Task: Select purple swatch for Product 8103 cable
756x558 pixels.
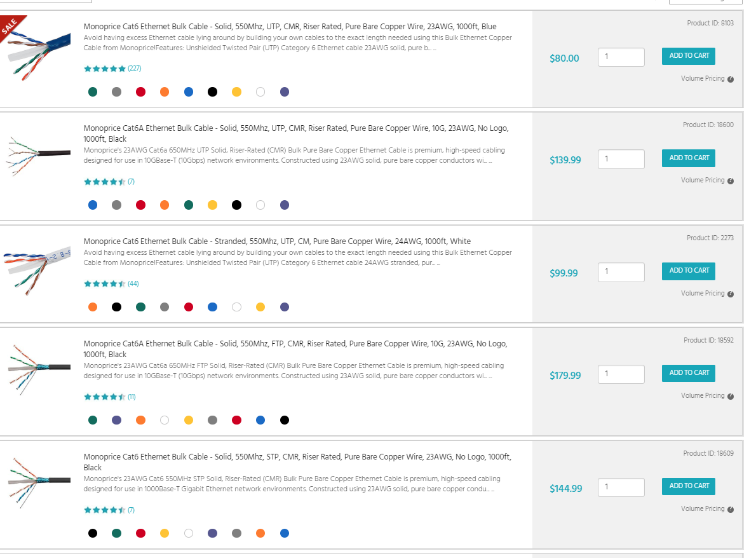Action: 285,92
